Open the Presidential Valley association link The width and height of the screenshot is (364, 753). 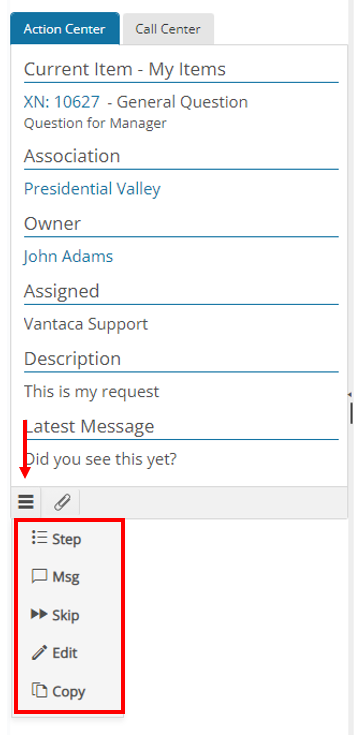coord(92,189)
